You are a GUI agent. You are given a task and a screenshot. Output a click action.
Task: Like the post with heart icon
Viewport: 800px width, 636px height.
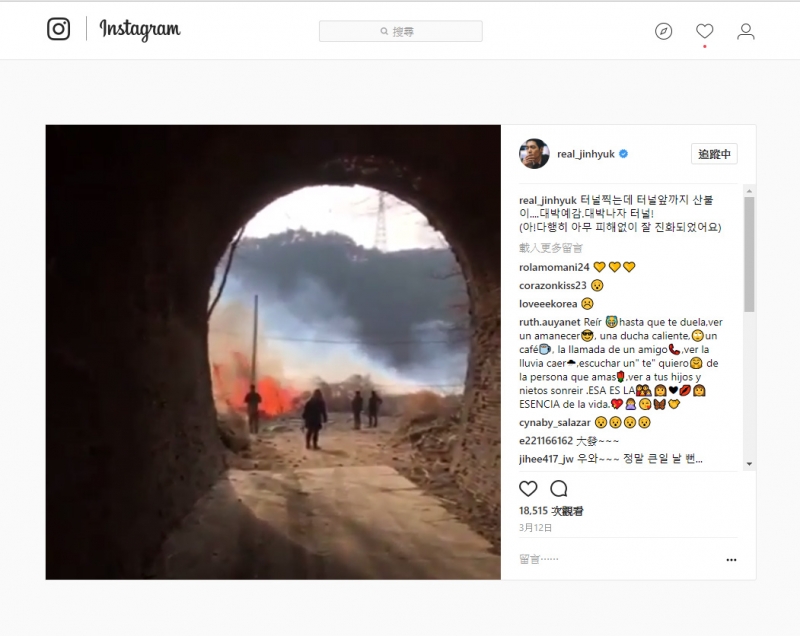(528, 489)
